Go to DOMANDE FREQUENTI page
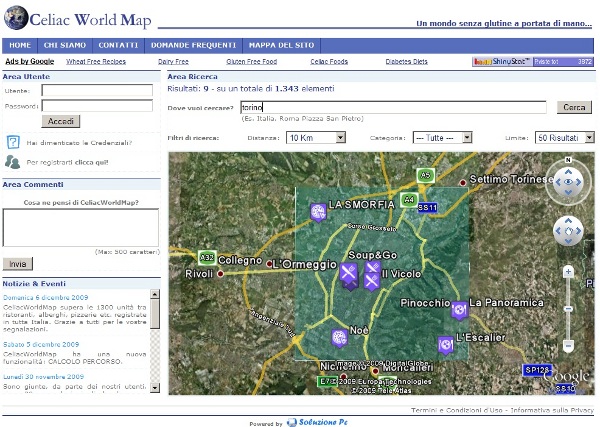600x427 pixels. coord(193,46)
